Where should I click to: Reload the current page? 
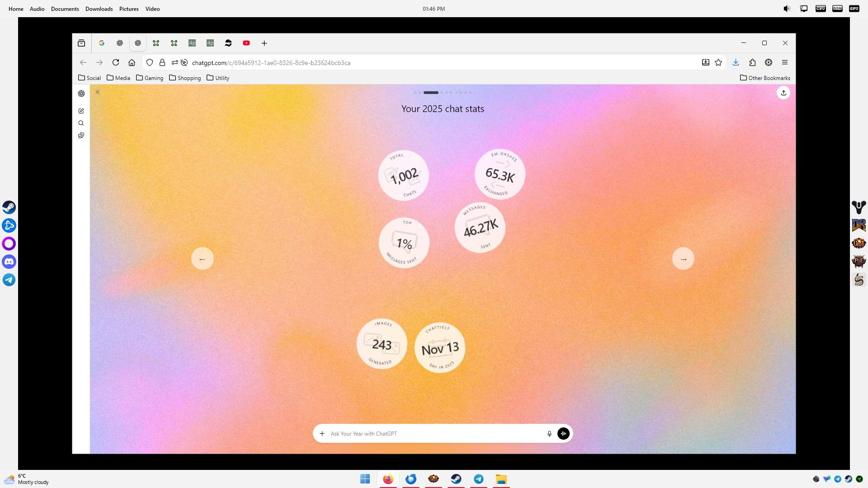click(x=116, y=63)
